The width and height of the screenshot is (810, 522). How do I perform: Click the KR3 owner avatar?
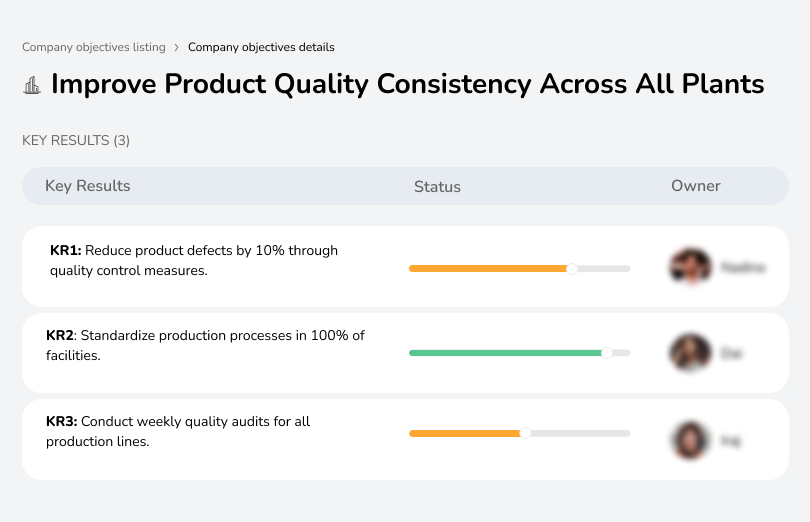coord(690,440)
